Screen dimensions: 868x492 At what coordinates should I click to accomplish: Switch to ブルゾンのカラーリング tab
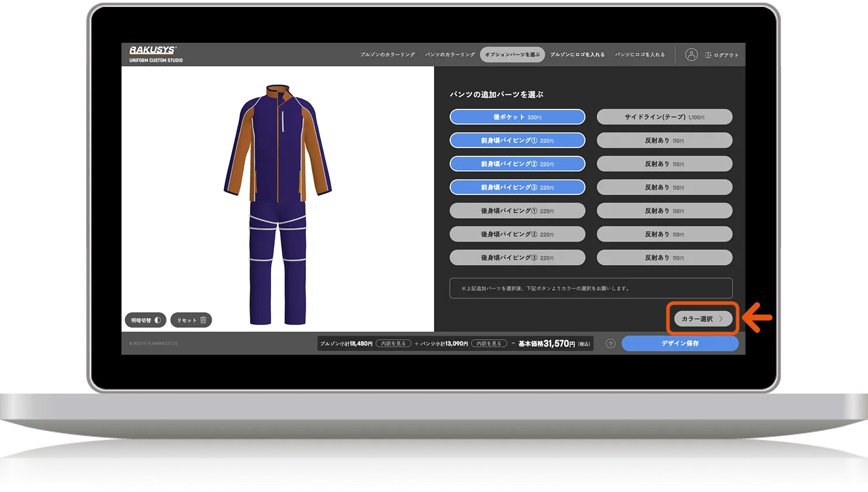(388, 55)
